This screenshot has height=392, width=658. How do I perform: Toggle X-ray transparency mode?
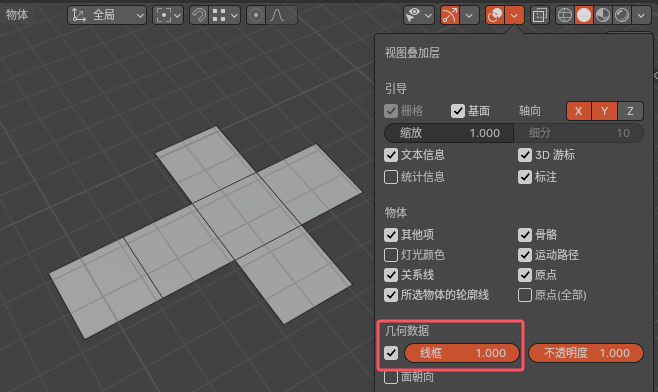(x=539, y=16)
